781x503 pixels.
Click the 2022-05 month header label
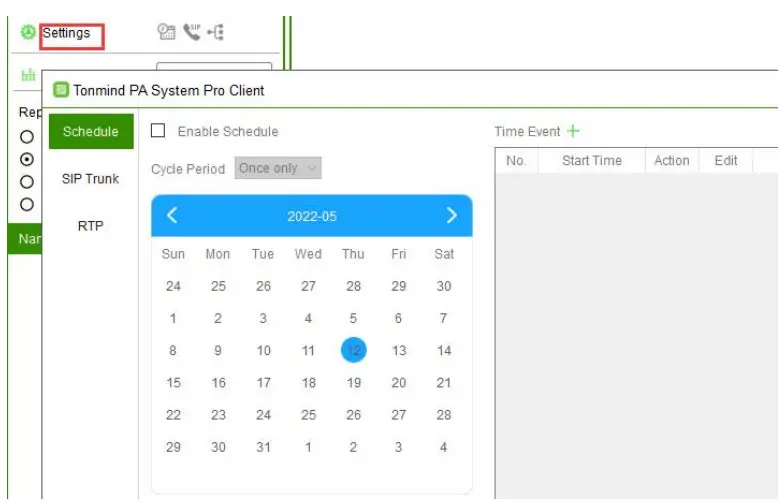[312, 216]
